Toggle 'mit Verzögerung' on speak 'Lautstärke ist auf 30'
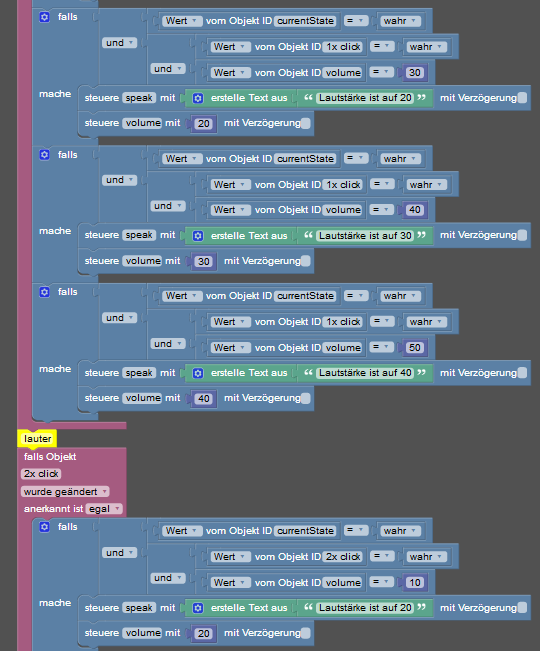The image size is (540, 651). click(522, 235)
